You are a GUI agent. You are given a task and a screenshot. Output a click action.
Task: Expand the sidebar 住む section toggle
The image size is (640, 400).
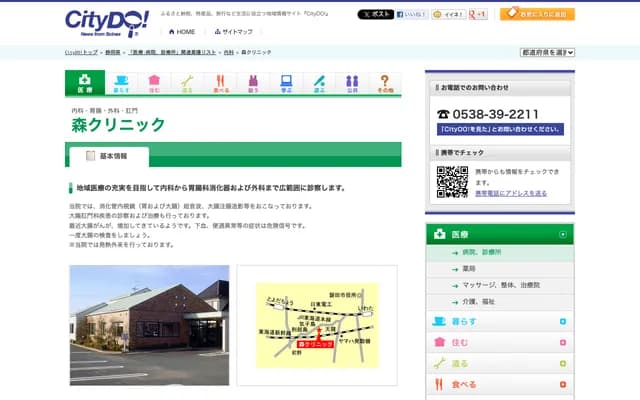click(x=563, y=342)
